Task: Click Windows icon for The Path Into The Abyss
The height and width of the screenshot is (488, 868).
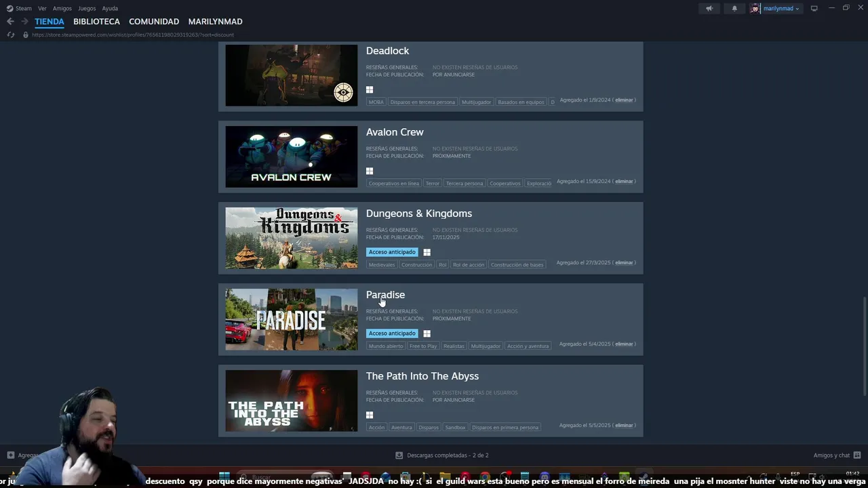Action: click(370, 415)
